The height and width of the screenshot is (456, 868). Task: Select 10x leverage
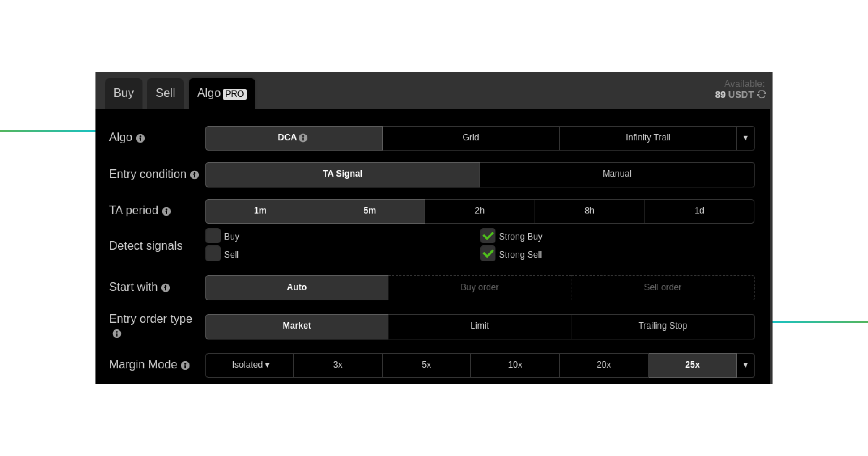[515, 365]
